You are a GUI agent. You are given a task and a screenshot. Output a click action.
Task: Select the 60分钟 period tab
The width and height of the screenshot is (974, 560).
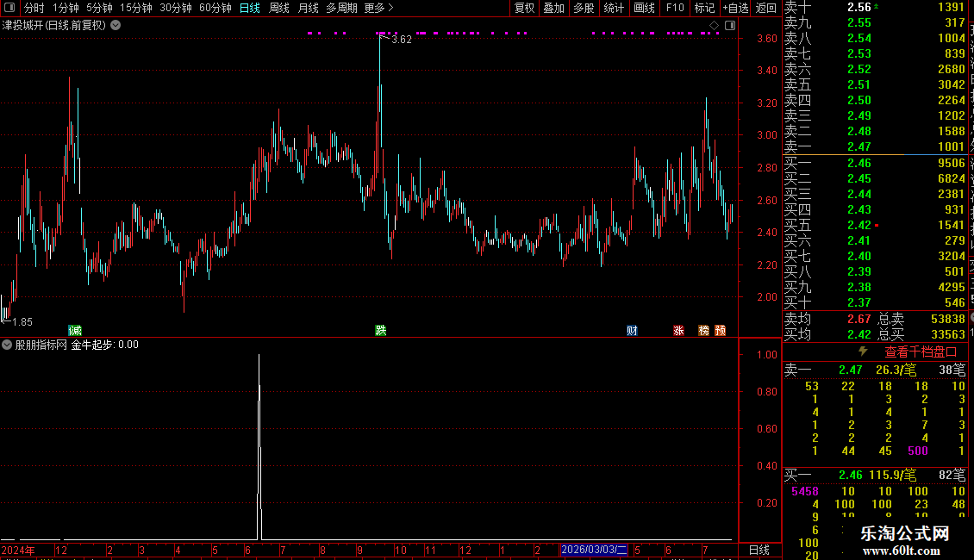(215, 8)
